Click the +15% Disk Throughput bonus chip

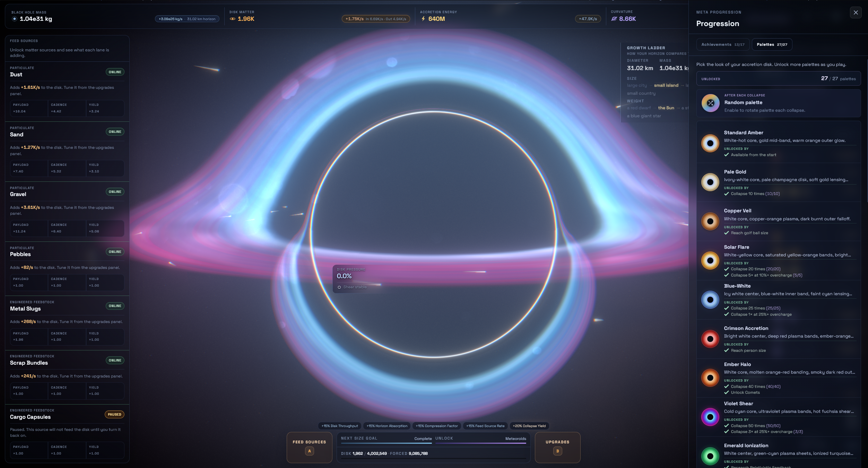click(x=340, y=426)
